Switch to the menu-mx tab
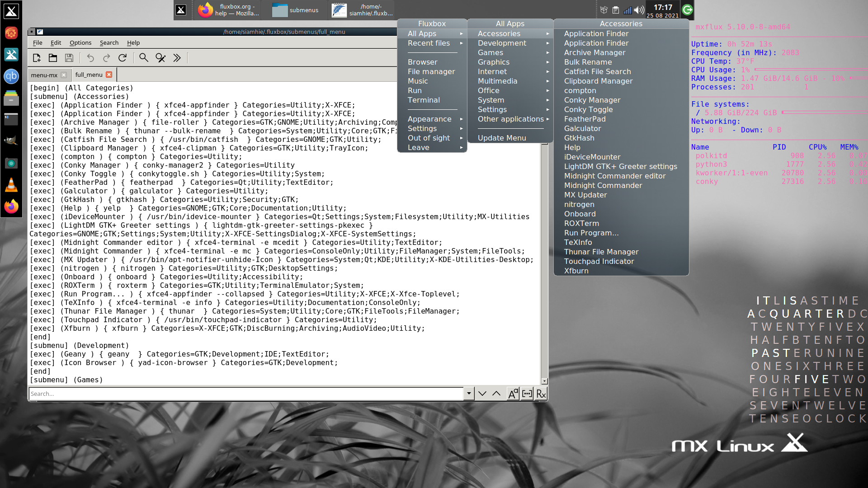868x488 pixels. [x=44, y=75]
